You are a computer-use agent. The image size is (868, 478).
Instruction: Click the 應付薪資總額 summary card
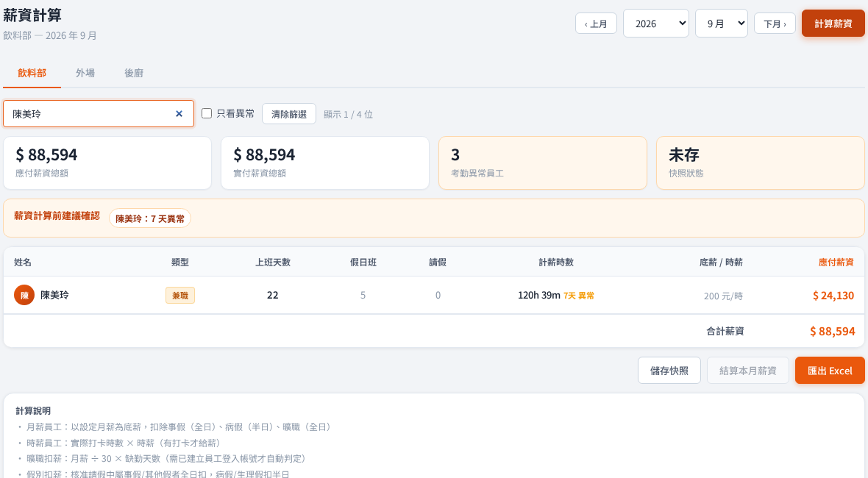107,163
